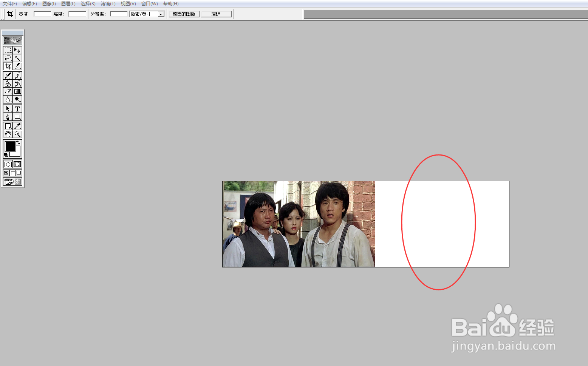Screen dimensions: 588x366
Task: Open the foreground color picker
Action: click(10, 146)
